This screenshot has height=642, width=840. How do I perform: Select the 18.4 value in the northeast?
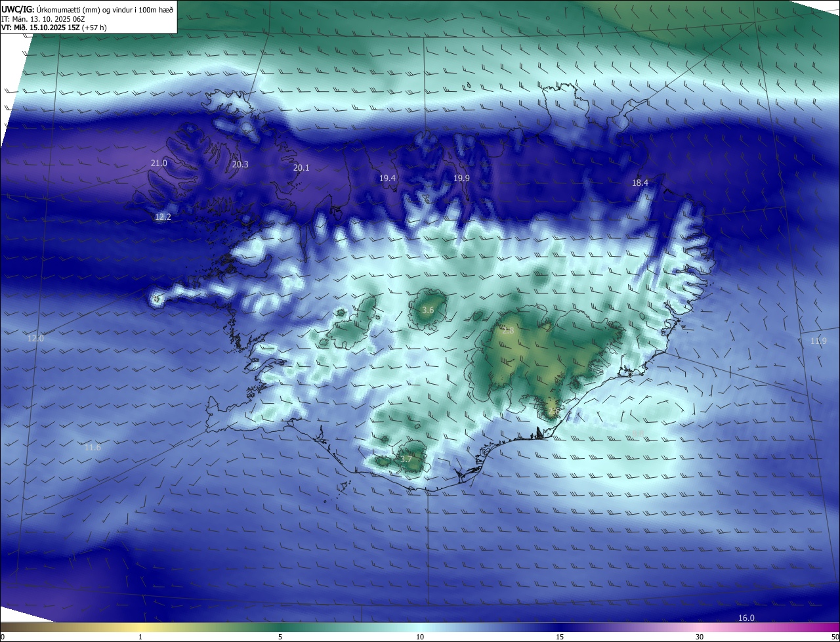[x=640, y=182]
